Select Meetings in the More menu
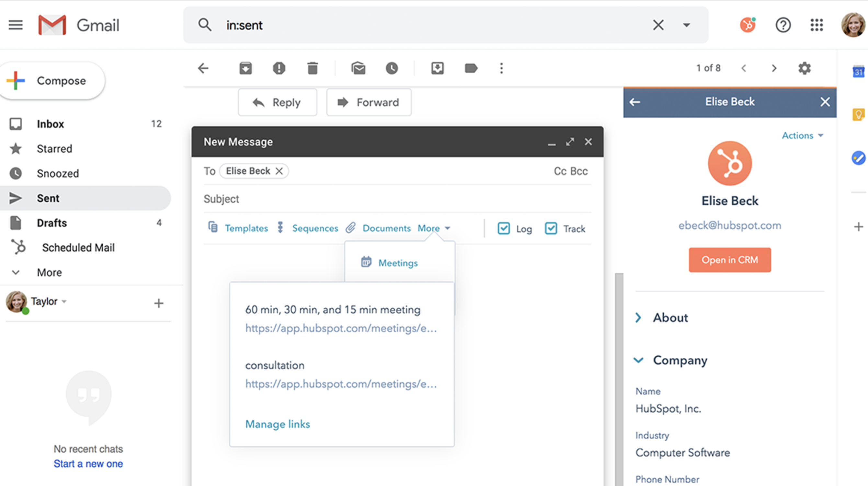Viewport: 868px width, 486px height. click(x=390, y=262)
